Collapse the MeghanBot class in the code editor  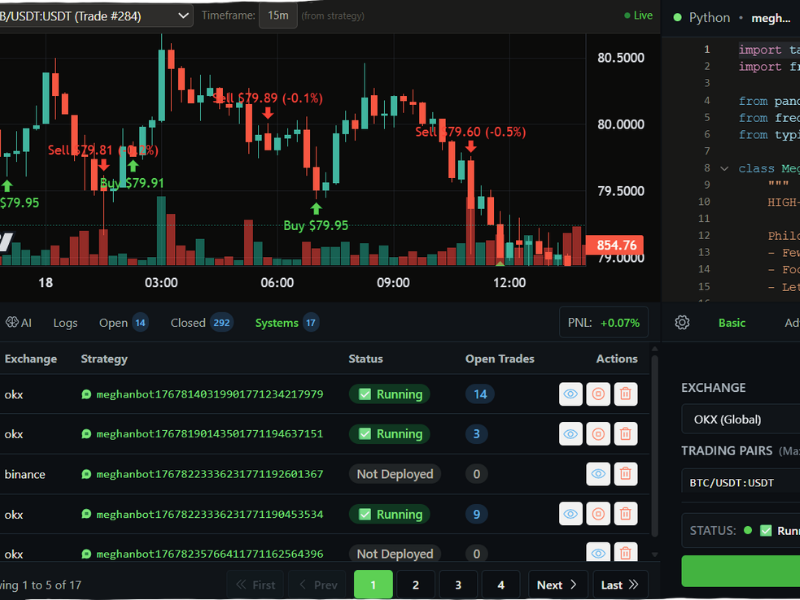724,168
